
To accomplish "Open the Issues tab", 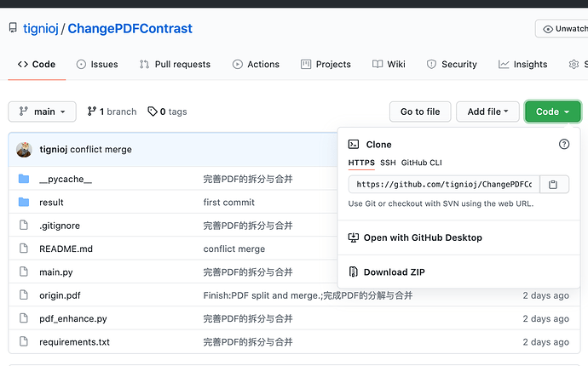I will coord(97,65).
